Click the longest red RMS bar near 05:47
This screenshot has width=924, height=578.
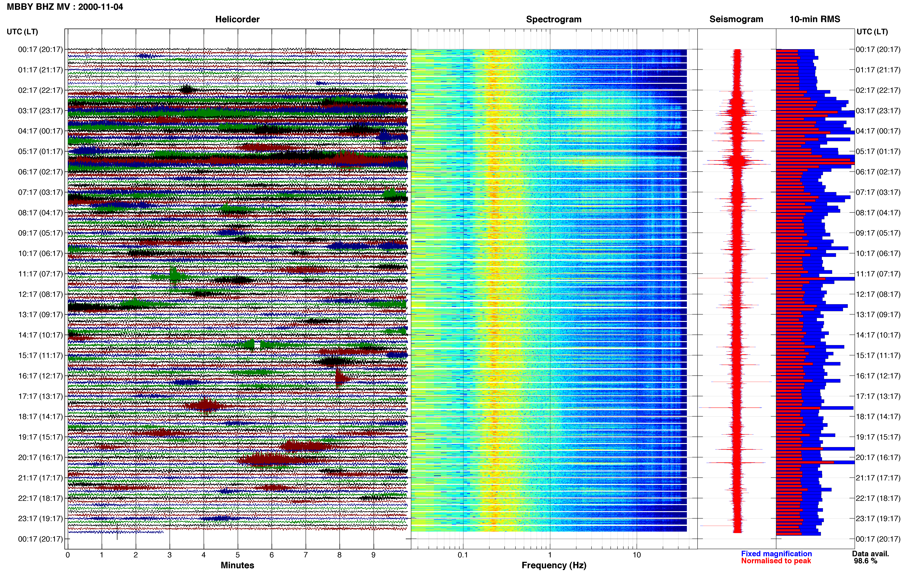pos(815,163)
